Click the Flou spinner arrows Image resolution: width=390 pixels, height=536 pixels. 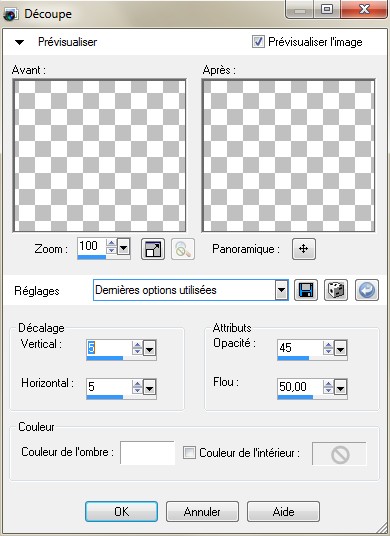coord(328,387)
